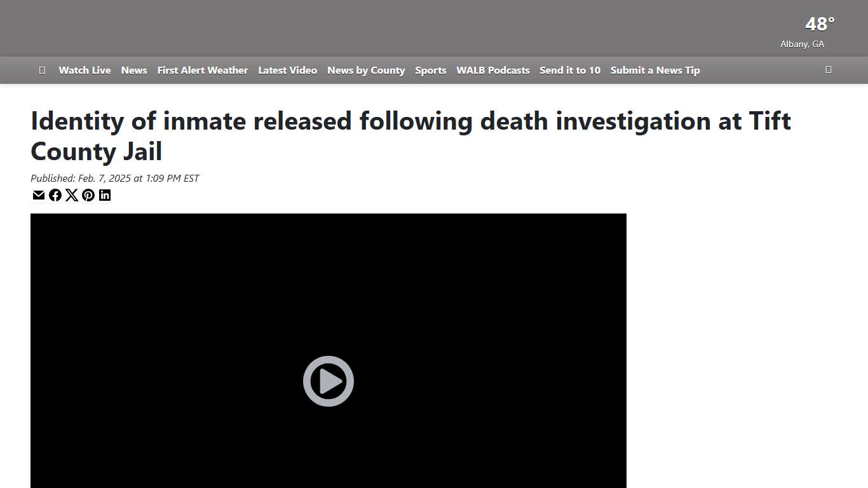The image size is (868, 488).
Task: Click the Albany, GA location label
Action: tap(802, 44)
